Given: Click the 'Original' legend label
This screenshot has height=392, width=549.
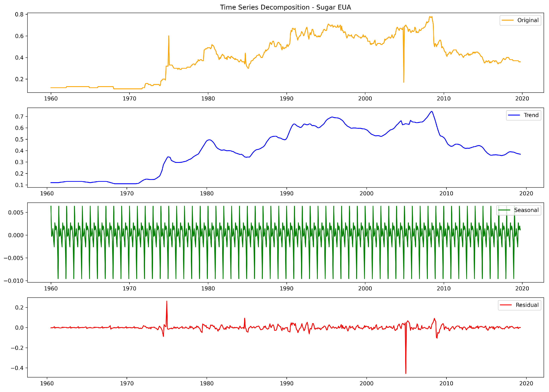Looking at the screenshot, I should point(528,20).
